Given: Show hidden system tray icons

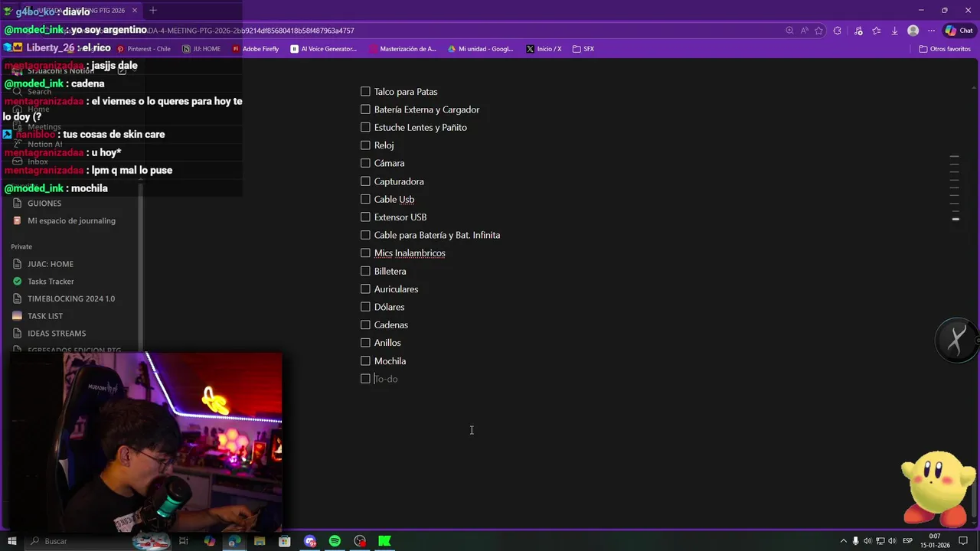Looking at the screenshot, I should pyautogui.click(x=844, y=541).
